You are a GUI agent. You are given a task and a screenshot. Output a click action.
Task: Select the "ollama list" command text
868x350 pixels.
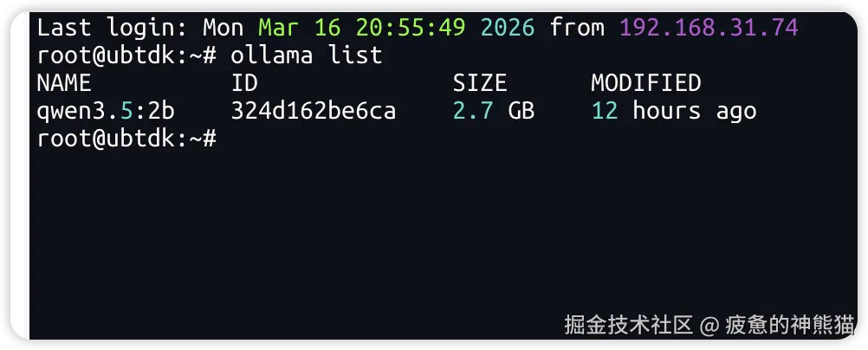[307, 55]
